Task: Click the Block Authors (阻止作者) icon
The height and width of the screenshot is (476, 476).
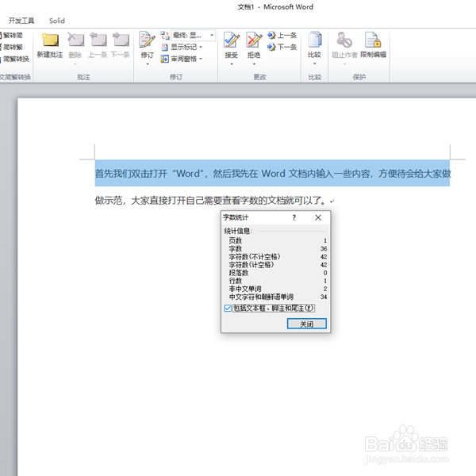Action: coord(344,40)
